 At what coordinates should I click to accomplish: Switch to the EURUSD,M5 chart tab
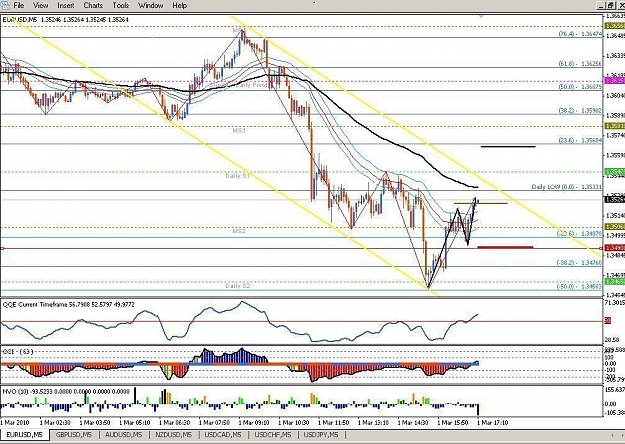point(25,434)
